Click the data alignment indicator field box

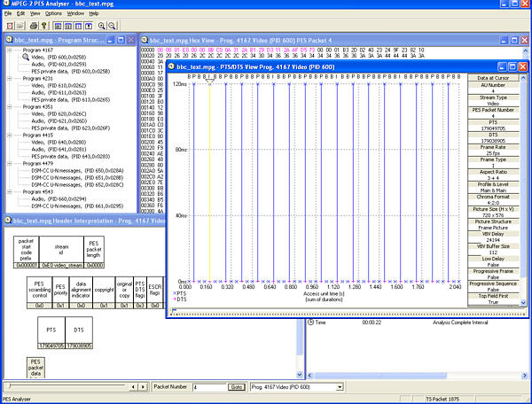point(81,292)
